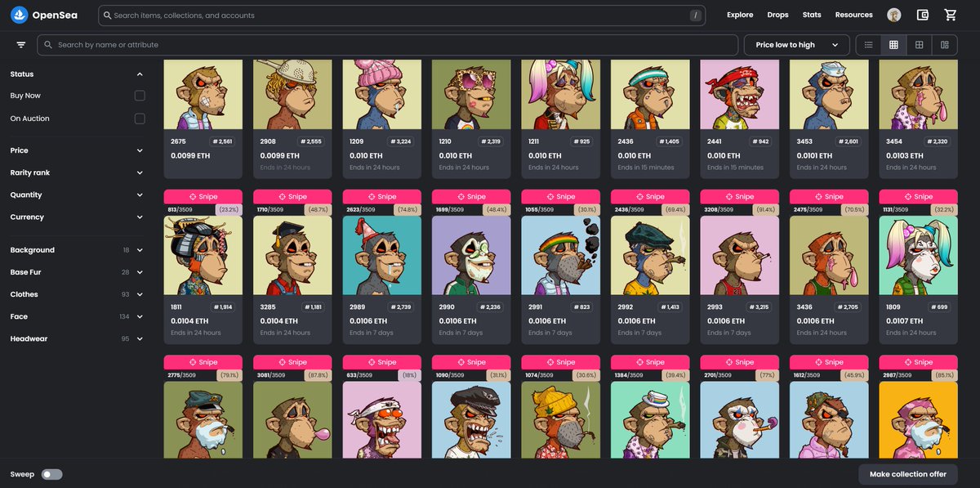Open the ape thumbnail for item 2993
980x488 pixels.
click(739, 256)
